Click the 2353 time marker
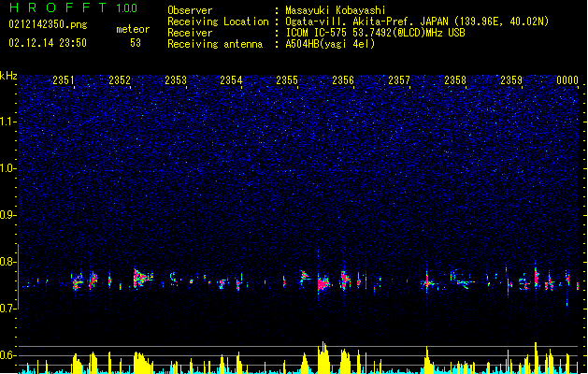Image resolution: width=588 pixels, height=374 pixels. click(176, 80)
